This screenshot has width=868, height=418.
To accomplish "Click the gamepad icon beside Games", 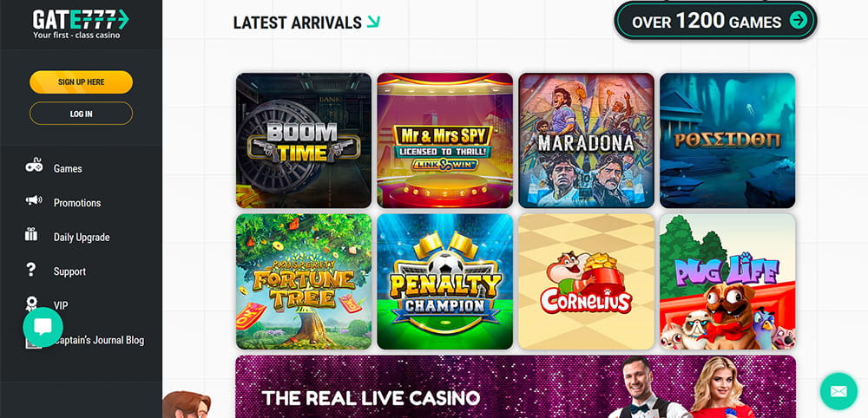I will (x=34, y=166).
